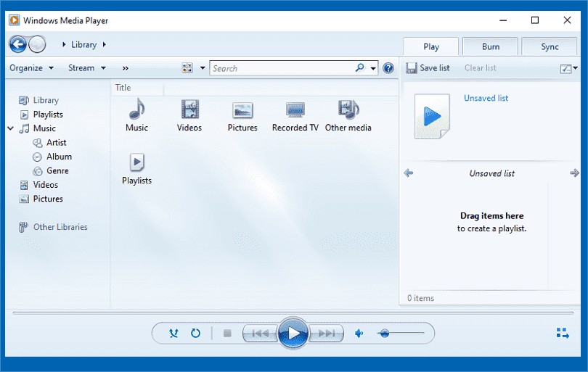Screen dimensions: 588x372
Task: Click the seek progress bar
Action: click(x=293, y=313)
